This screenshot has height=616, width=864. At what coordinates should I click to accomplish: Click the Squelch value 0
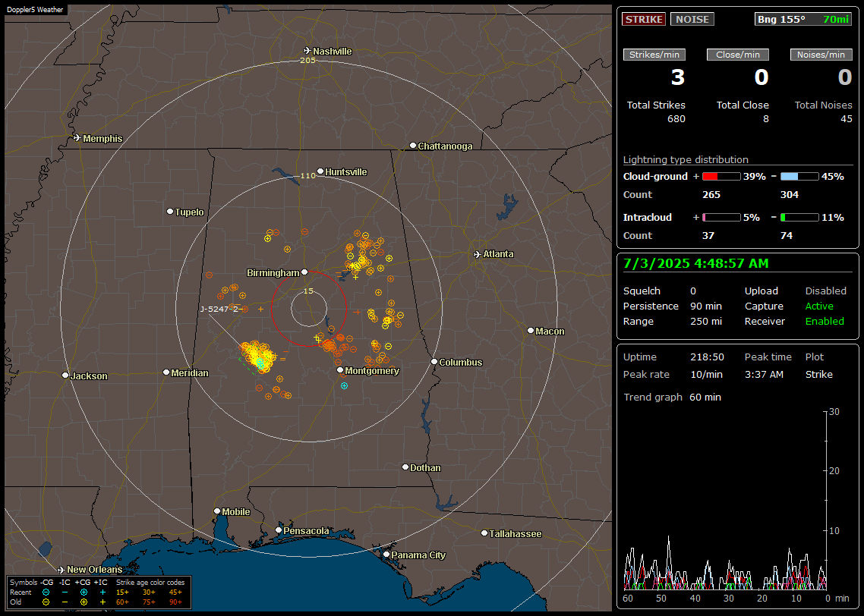click(692, 291)
